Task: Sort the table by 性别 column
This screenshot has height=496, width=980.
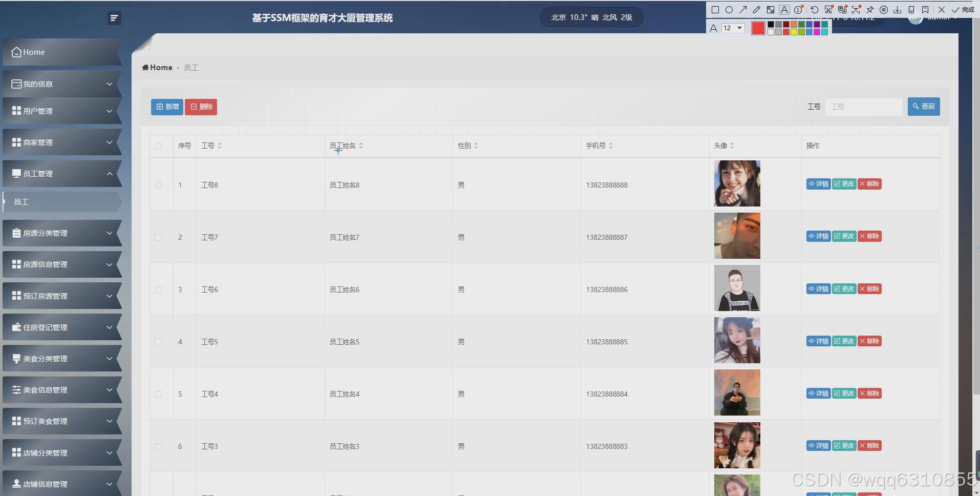Action: (476, 146)
